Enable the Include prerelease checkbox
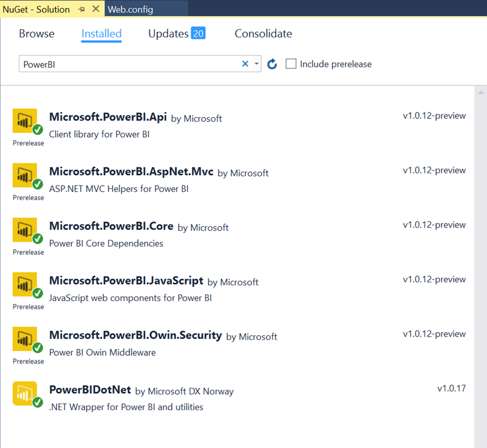 click(291, 64)
